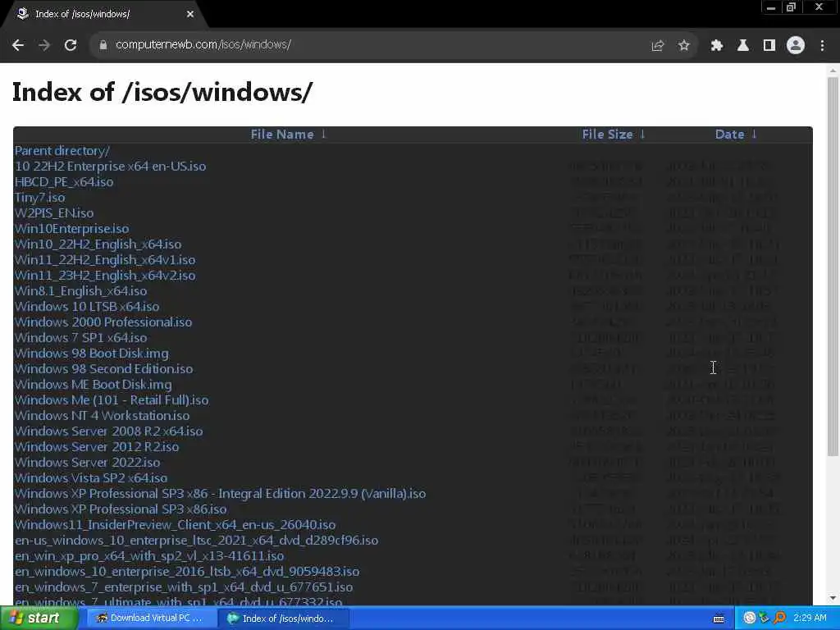Open the profile avatar icon
This screenshot has height=630, width=840.
(x=796, y=46)
